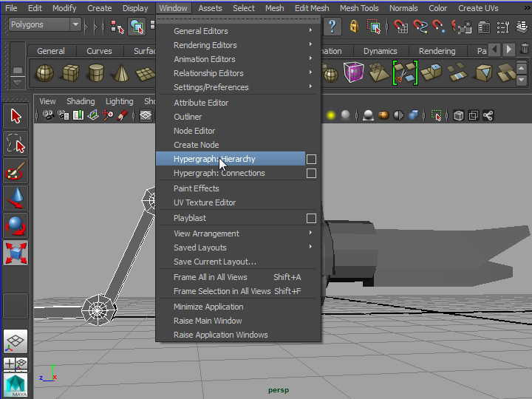Open the viewport Lighting menu
Screen dimensions: 532x399
pyautogui.click(x=119, y=101)
